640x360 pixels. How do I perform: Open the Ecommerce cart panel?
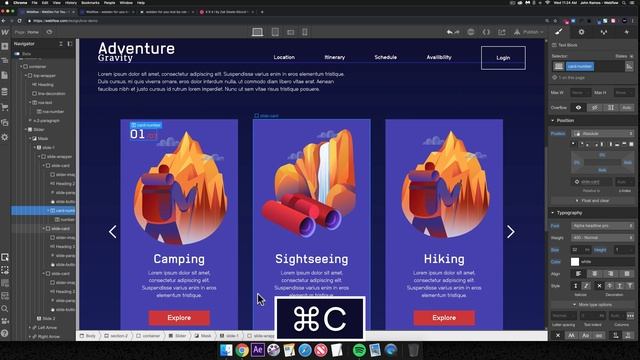click(x=5, y=107)
